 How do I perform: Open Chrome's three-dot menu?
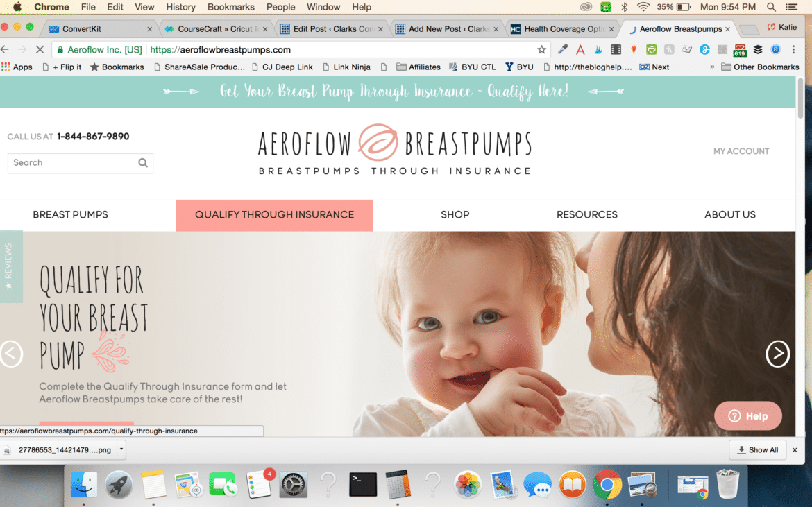793,50
